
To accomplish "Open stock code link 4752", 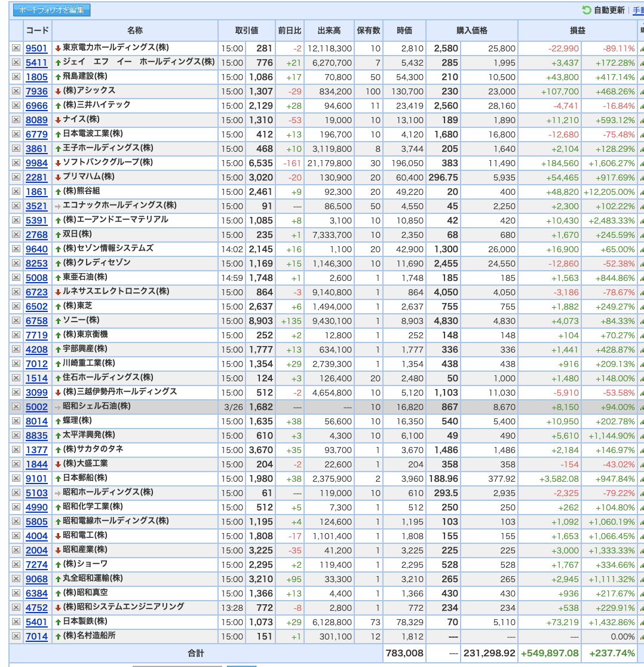I will coord(36,608).
